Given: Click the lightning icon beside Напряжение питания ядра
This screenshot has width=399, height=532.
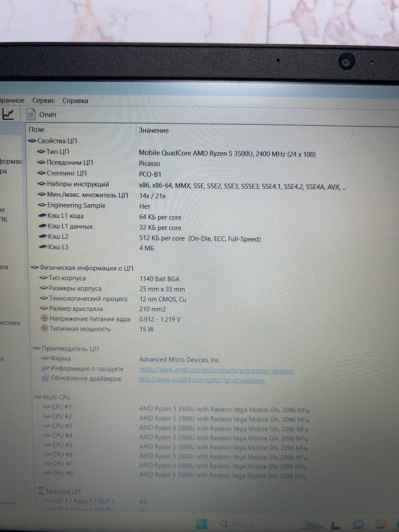Looking at the screenshot, I should [44, 318].
